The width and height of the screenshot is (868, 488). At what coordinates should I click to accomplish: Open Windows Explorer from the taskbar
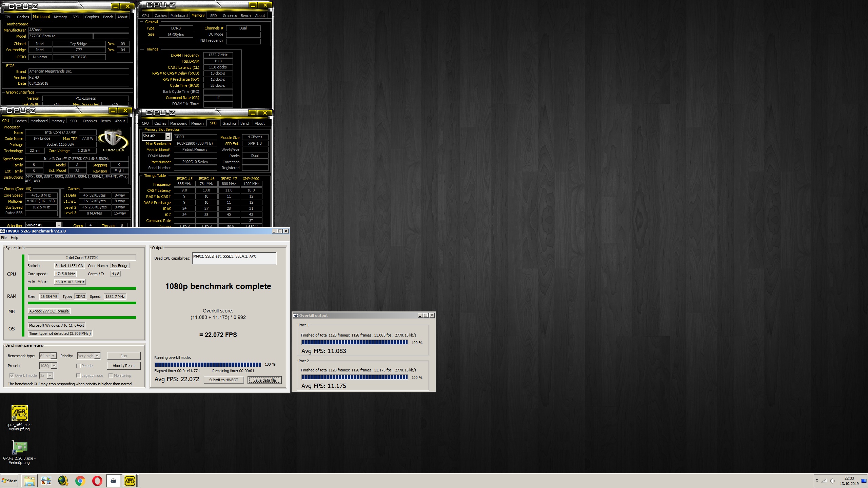(29, 481)
